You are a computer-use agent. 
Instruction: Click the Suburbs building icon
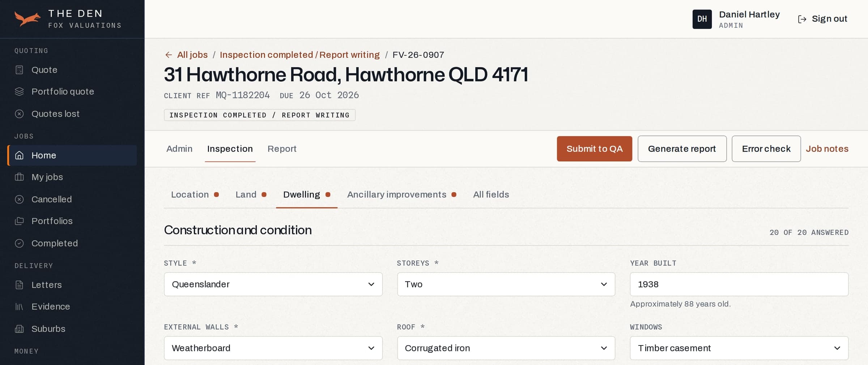(x=19, y=329)
